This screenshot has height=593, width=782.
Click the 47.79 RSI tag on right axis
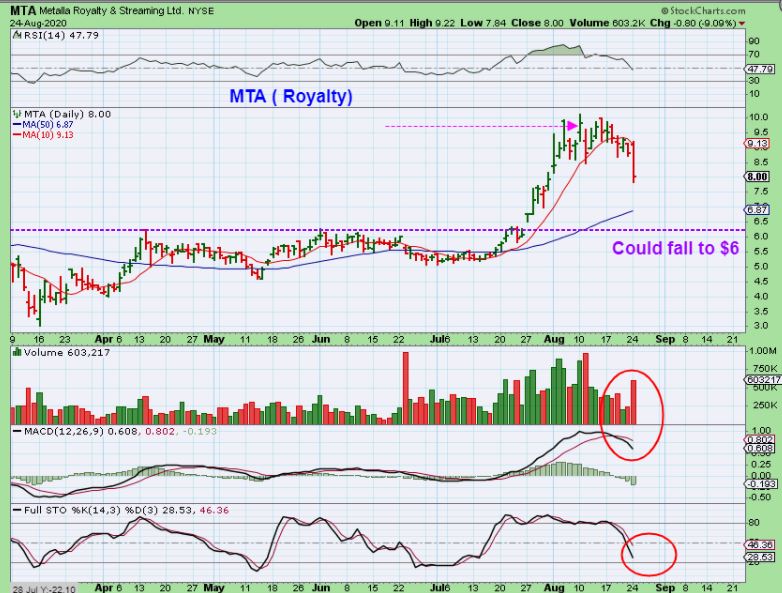click(761, 69)
